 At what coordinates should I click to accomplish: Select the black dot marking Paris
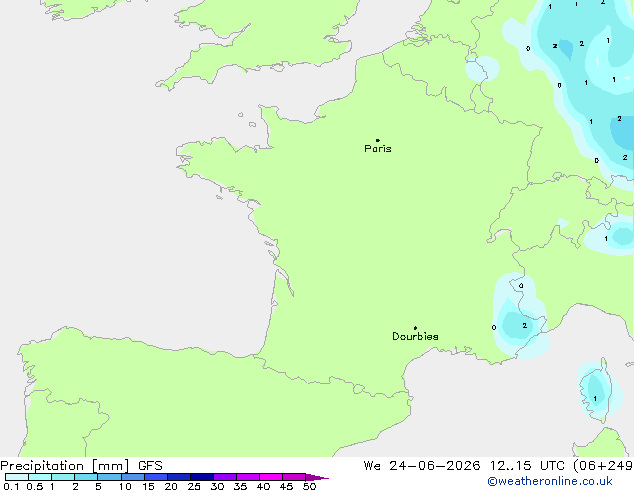coord(378,140)
